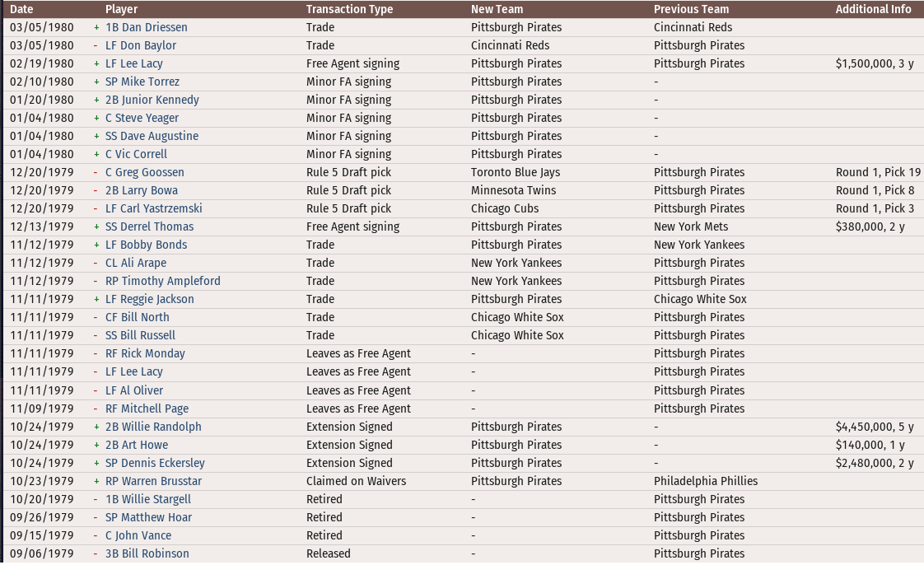
Task: Open the 1B Dan Driessen player link
Action: [x=146, y=27]
